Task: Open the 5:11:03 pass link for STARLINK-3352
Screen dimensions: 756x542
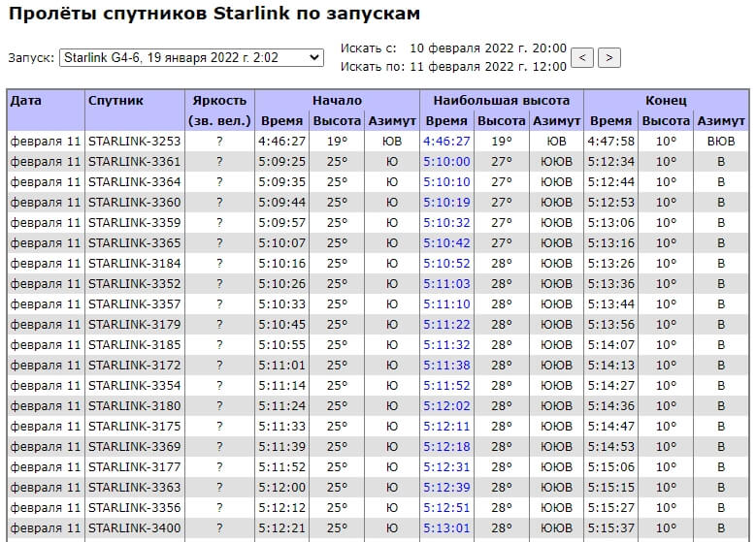Action: [x=446, y=283]
